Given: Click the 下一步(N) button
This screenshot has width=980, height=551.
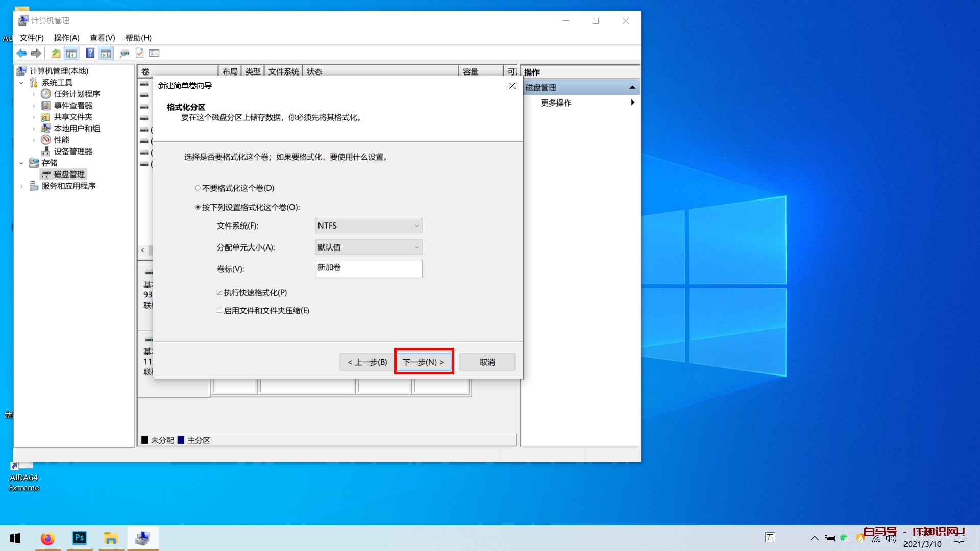Looking at the screenshot, I should (423, 362).
